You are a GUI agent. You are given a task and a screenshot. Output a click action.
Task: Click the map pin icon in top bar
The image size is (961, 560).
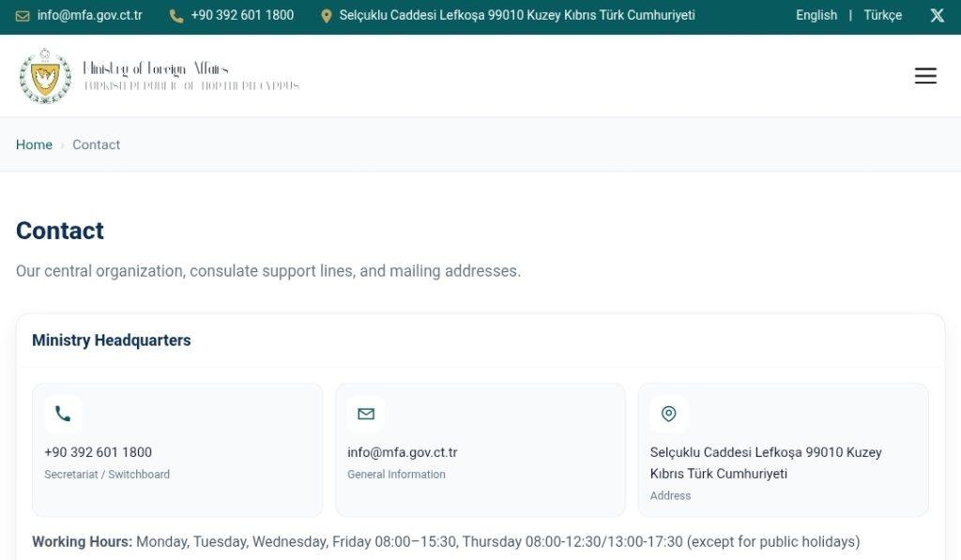click(x=326, y=16)
